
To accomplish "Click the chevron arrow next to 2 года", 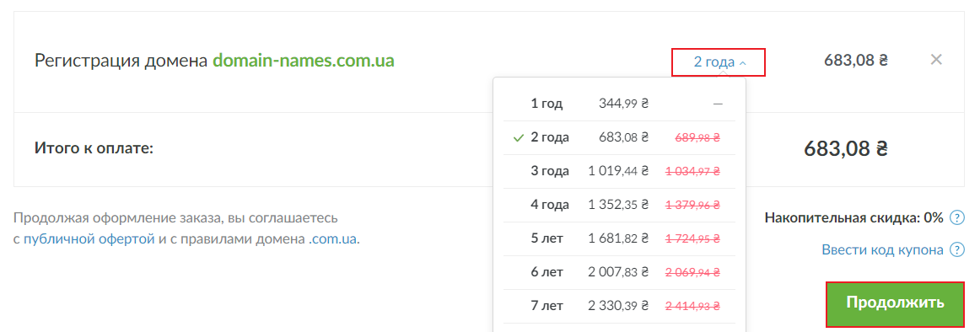I will click(x=742, y=63).
